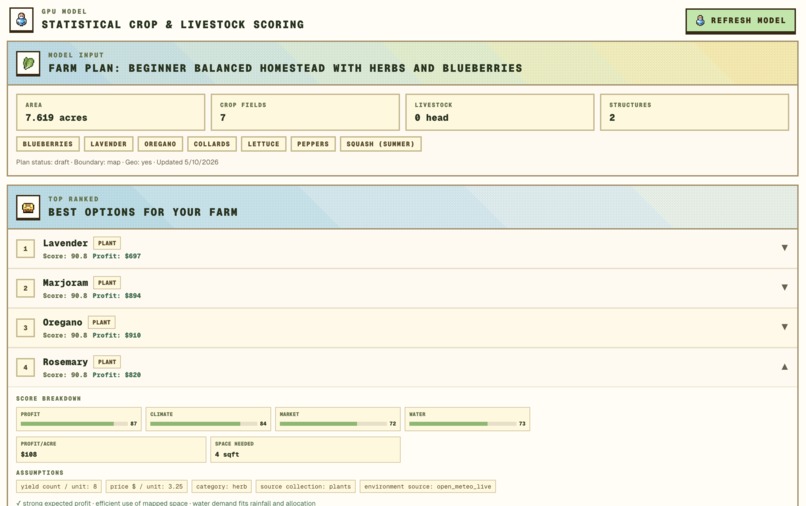Click the Space Needed 4 sqft card
Screen dimensions: 806x506
coord(305,449)
